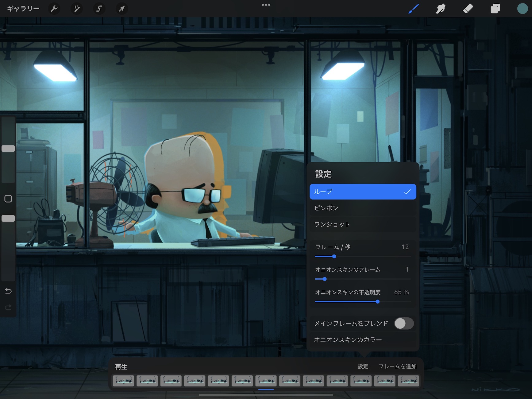The width and height of the screenshot is (532, 399).
Task: Select the Eraser tool
Action: 468,9
